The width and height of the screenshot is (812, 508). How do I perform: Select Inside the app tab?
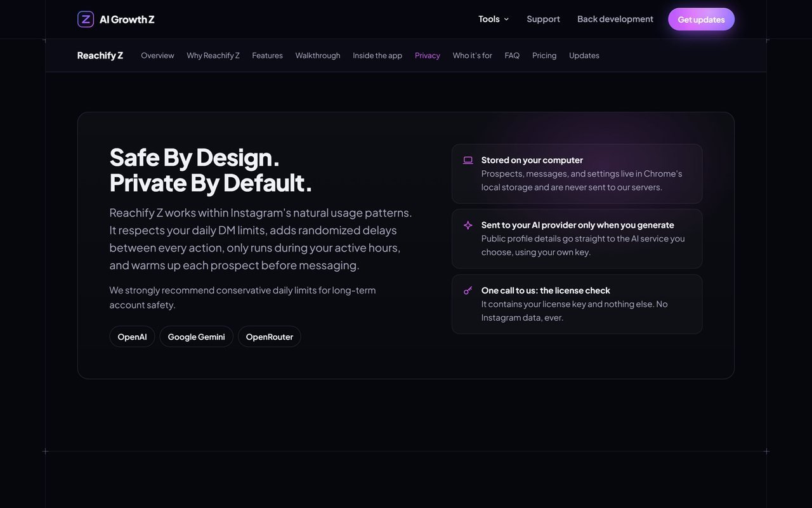[x=377, y=55]
